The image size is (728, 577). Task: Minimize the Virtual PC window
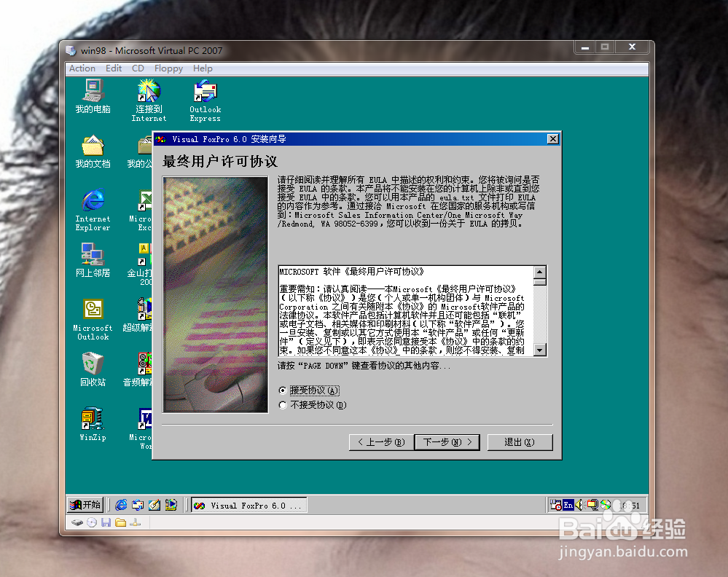[x=585, y=47]
